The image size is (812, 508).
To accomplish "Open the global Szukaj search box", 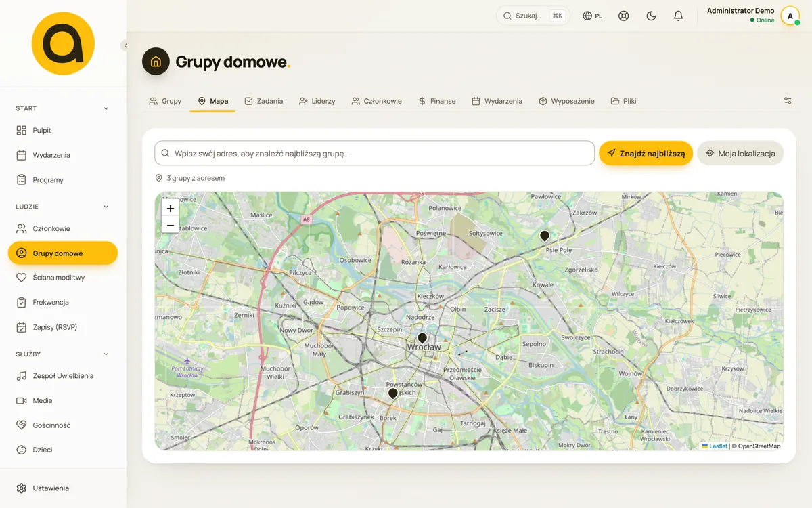I will point(533,16).
